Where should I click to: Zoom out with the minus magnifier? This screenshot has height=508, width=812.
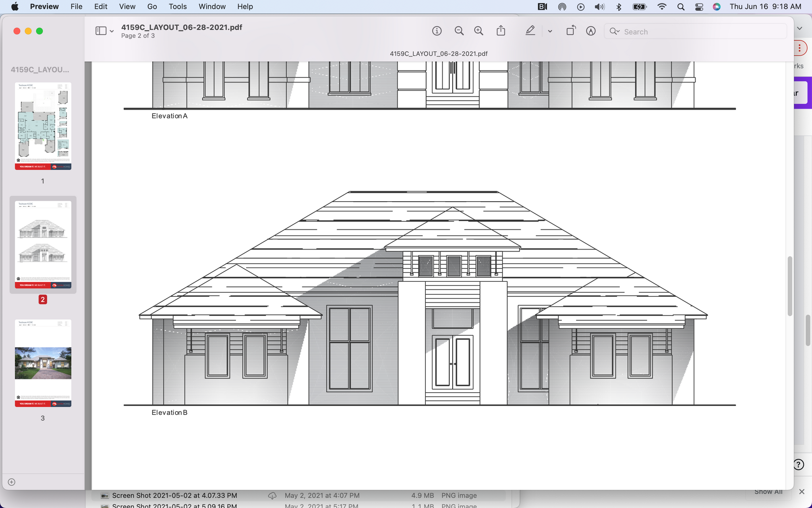click(459, 31)
